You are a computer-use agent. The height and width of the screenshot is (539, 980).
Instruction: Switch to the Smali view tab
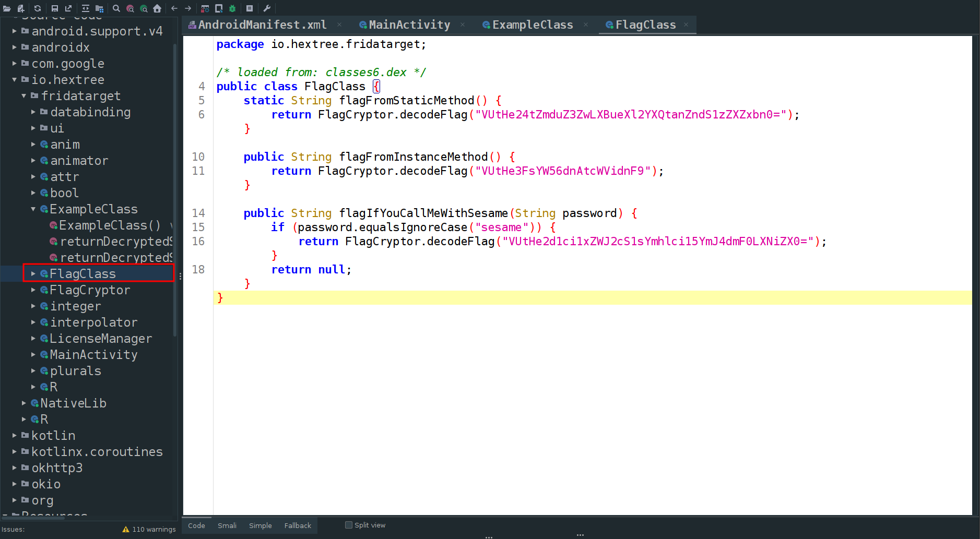tap(227, 525)
